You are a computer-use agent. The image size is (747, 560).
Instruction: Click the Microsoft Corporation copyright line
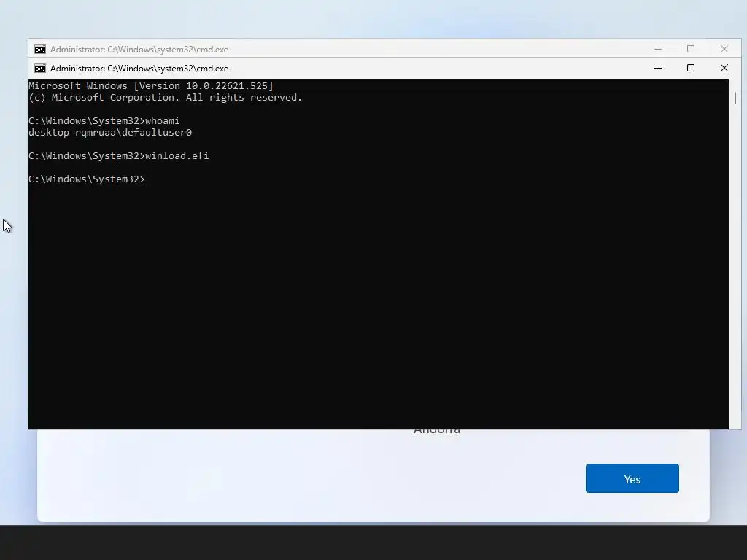(x=166, y=98)
